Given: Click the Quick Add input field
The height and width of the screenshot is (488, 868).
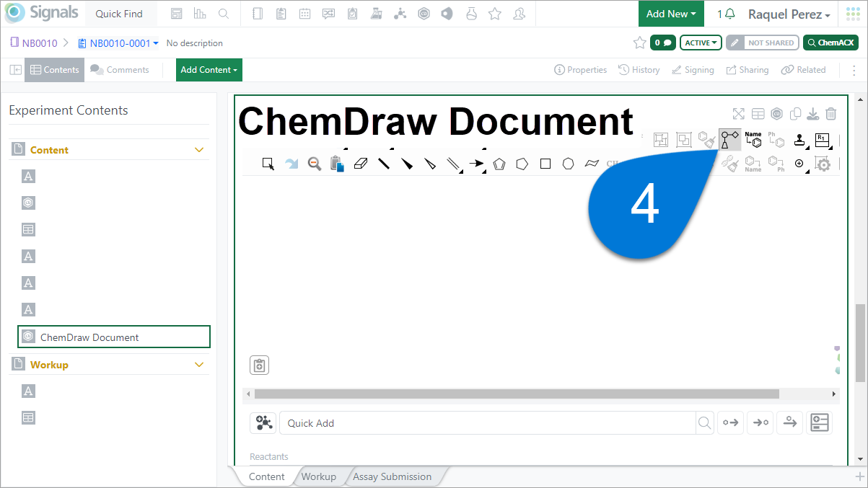Looking at the screenshot, I should 488,423.
